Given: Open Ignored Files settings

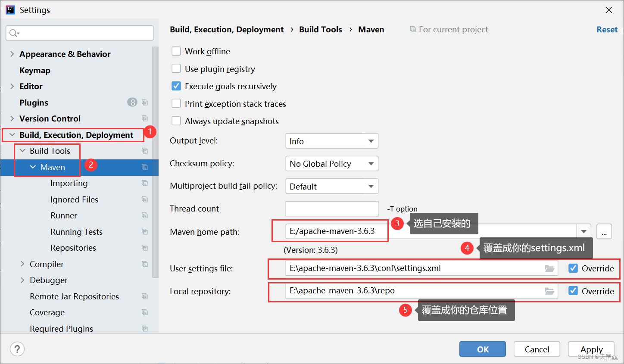Looking at the screenshot, I should click(74, 199).
